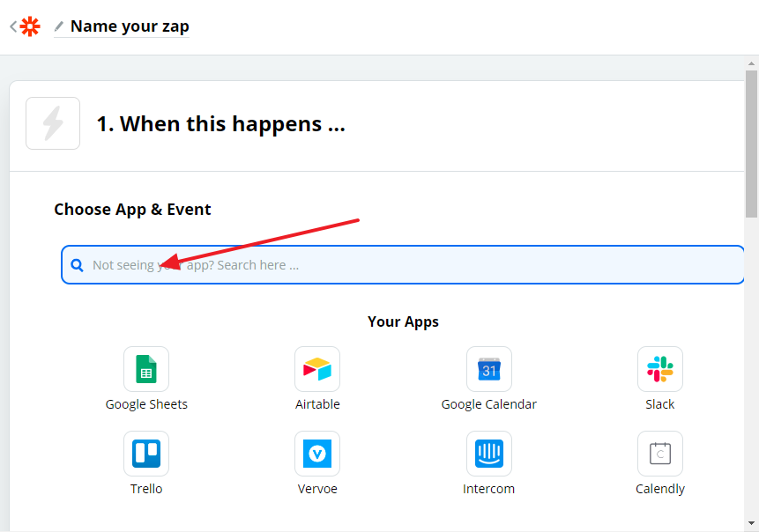
Task: Choose the Google Calendar app icon
Action: (x=489, y=369)
